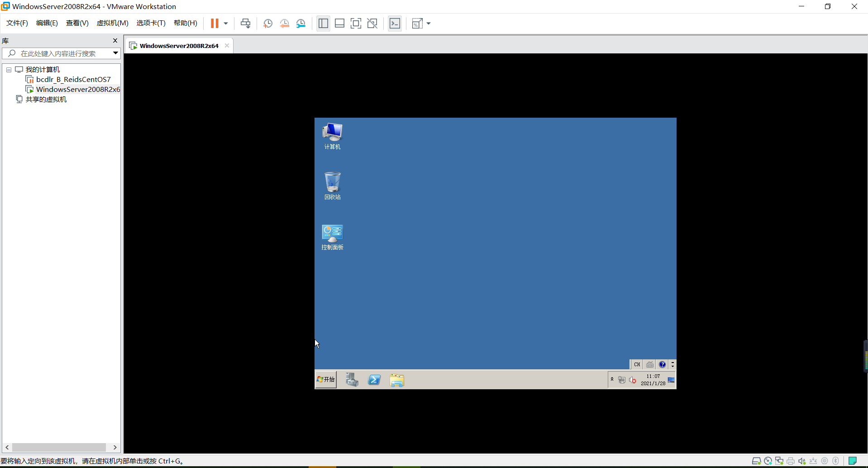Screen dimensions: 868x468
Task: Take a snapshot of the virtual machine
Action: pyautogui.click(x=267, y=23)
